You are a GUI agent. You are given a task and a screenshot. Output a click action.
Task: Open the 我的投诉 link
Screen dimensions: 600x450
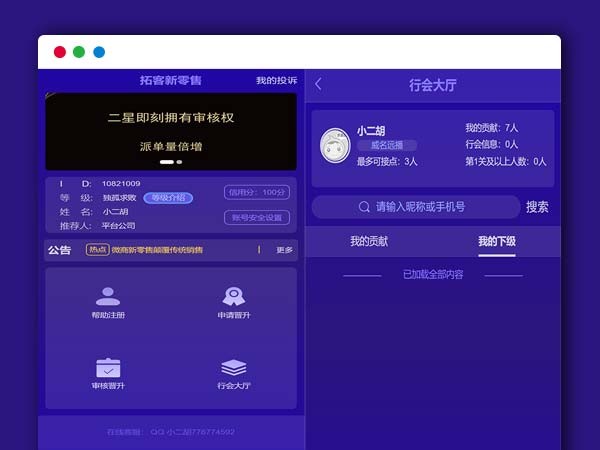pos(276,80)
